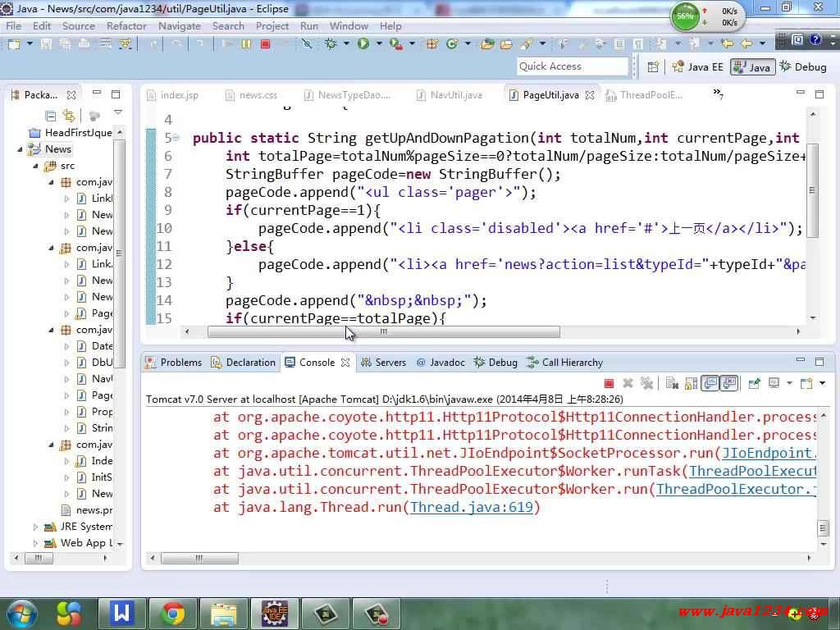The width and height of the screenshot is (840, 630).
Task: Open the Thread.java:619 stack trace link
Action: (x=472, y=507)
